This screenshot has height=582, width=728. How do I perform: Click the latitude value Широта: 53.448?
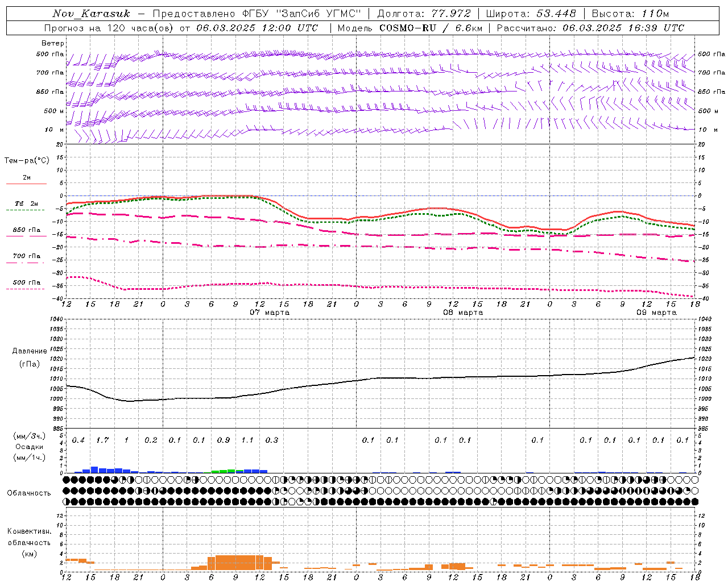point(531,14)
